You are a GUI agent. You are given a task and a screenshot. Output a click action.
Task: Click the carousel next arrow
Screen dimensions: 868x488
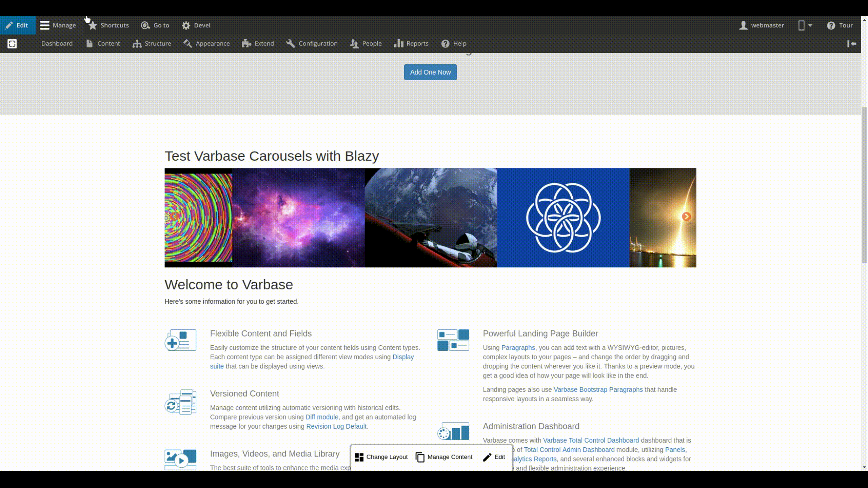(686, 217)
